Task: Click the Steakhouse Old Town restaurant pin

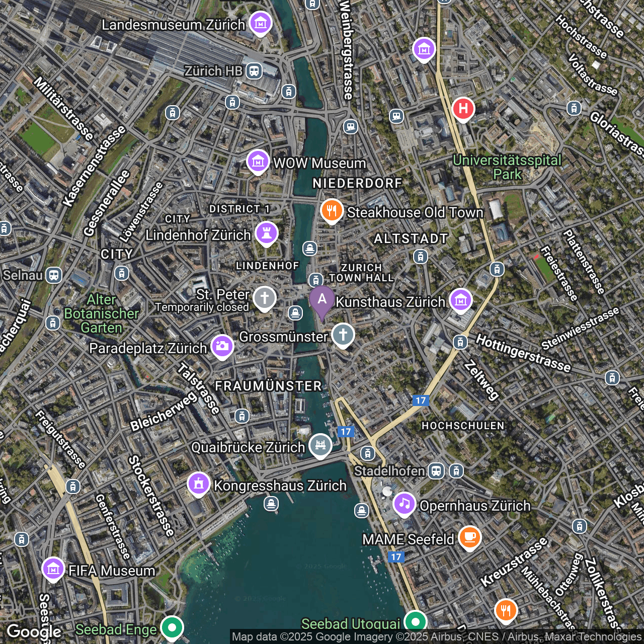Action: pos(332,211)
